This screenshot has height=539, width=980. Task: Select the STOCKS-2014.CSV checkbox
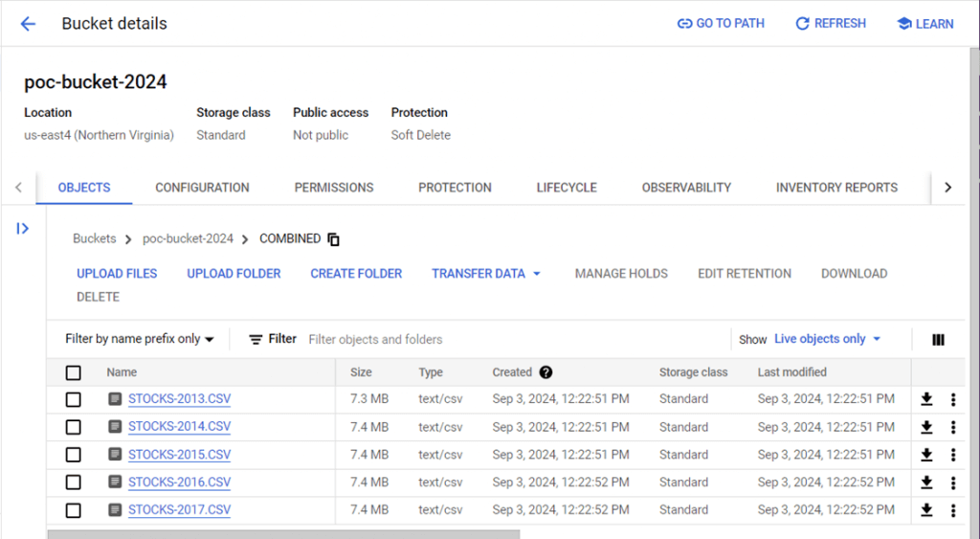[74, 427]
